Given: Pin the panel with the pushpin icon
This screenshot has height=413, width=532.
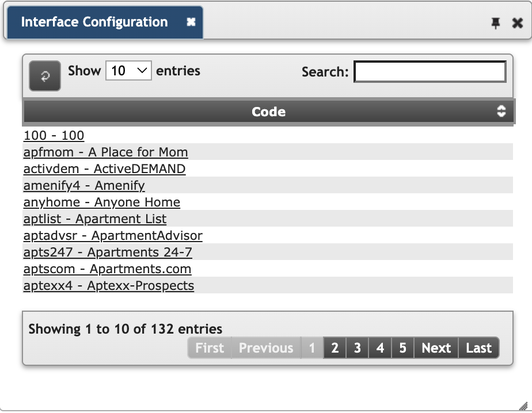Looking at the screenshot, I should [496, 23].
